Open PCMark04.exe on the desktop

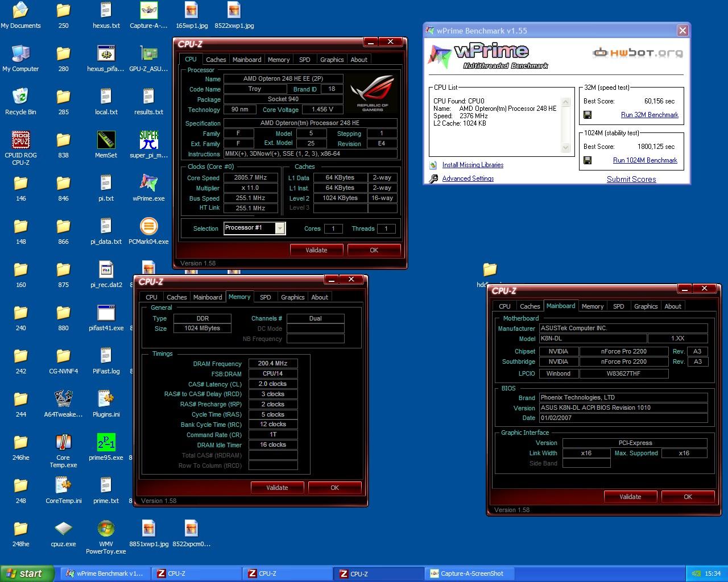click(148, 227)
